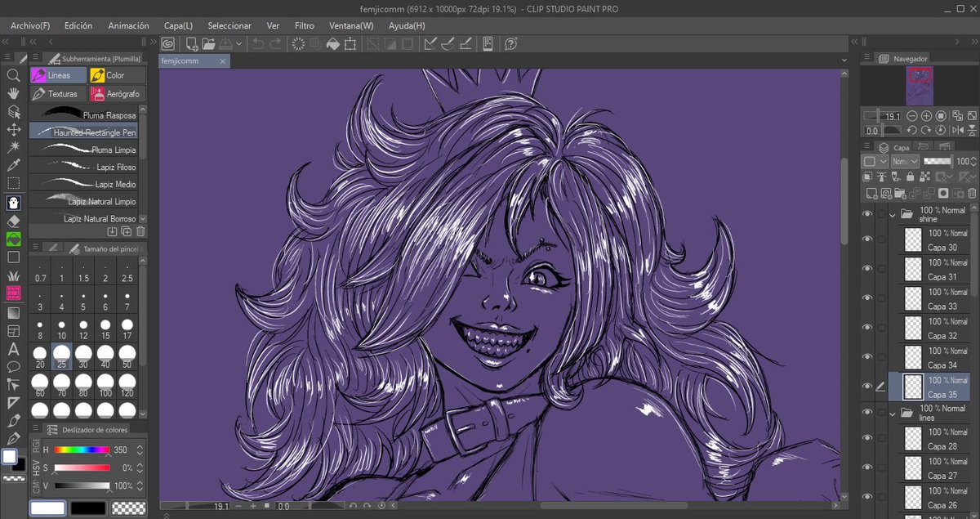The image size is (980, 519).
Task: Select the Aerógrafo sub tool group
Action: click(116, 94)
